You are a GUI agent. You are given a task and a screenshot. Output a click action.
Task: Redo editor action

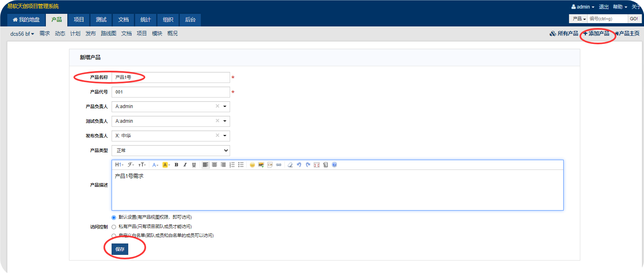coord(308,165)
